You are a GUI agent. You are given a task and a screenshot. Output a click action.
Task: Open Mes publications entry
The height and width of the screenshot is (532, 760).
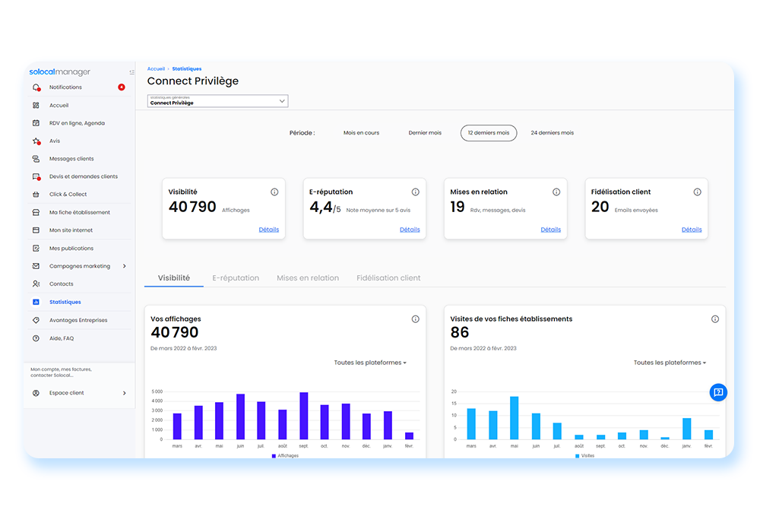click(x=71, y=248)
